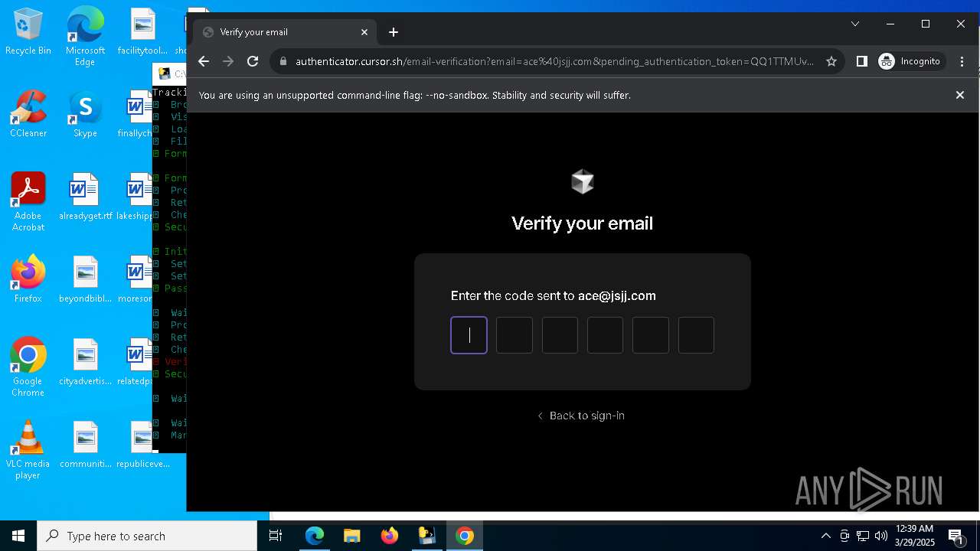The width and height of the screenshot is (980, 551).
Task: Open Google Chrome desktop shortcut
Action: point(28,367)
